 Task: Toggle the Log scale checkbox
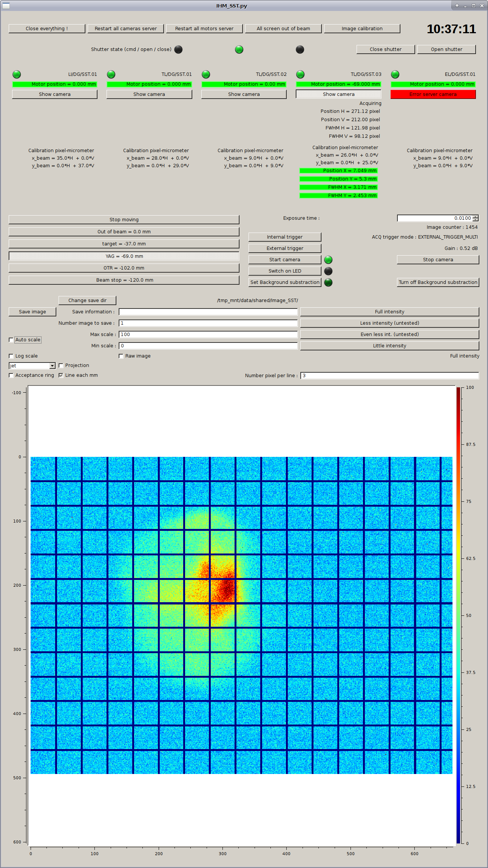click(x=11, y=356)
